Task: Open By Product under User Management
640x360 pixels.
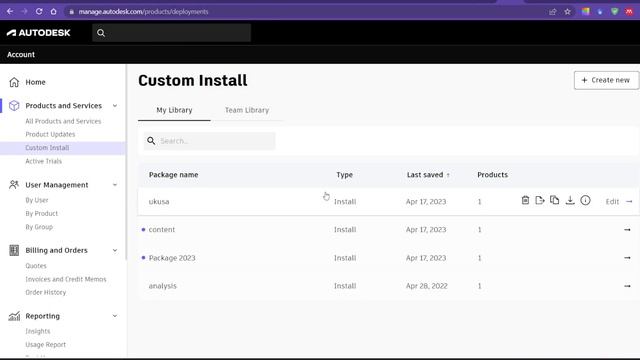Action: click(42, 213)
